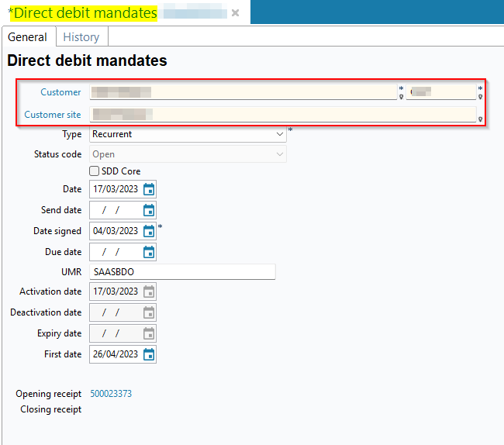The image size is (504, 445).
Task: Enable the SDD Core checkbox
Action: 95,171
